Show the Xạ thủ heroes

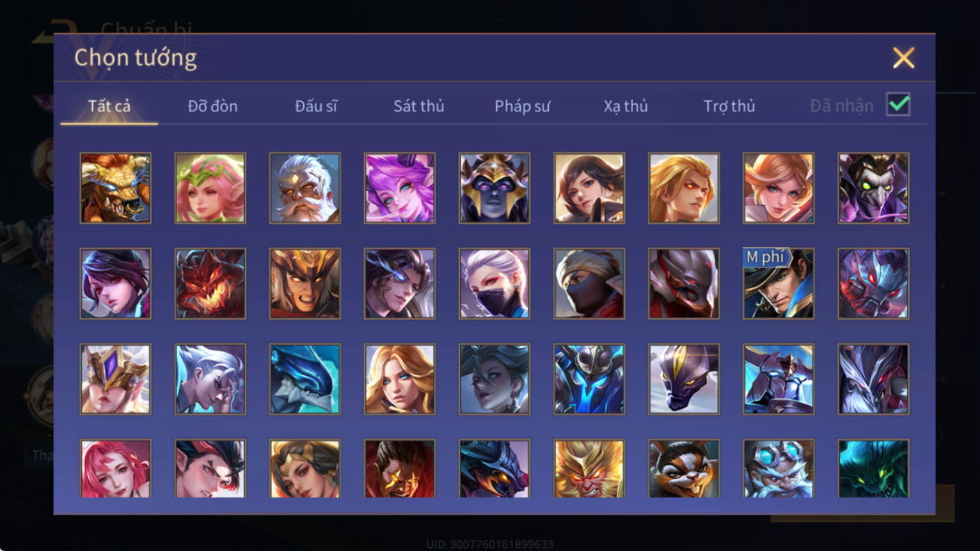pos(626,106)
